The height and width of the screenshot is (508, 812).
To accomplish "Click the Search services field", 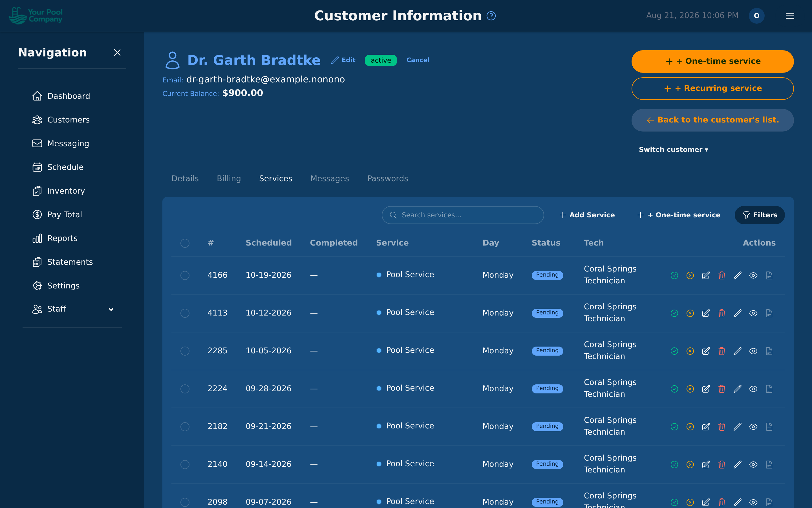I will pyautogui.click(x=463, y=215).
